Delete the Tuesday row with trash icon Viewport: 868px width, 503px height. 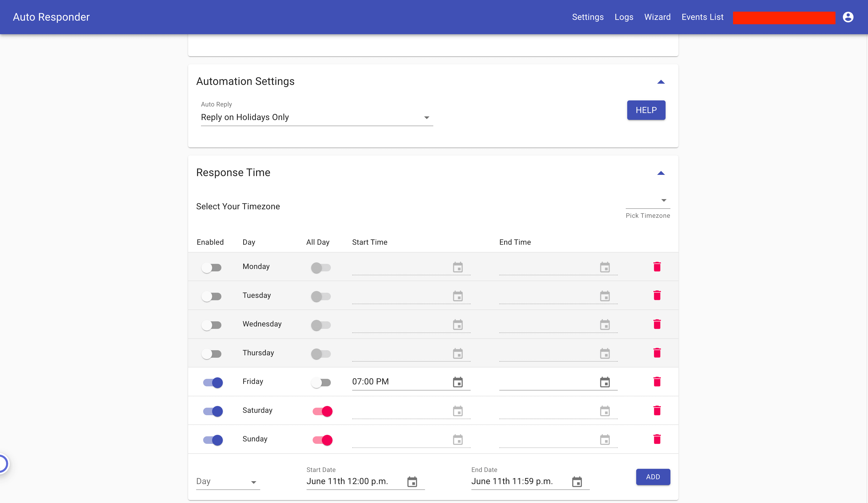pos(657,295)
